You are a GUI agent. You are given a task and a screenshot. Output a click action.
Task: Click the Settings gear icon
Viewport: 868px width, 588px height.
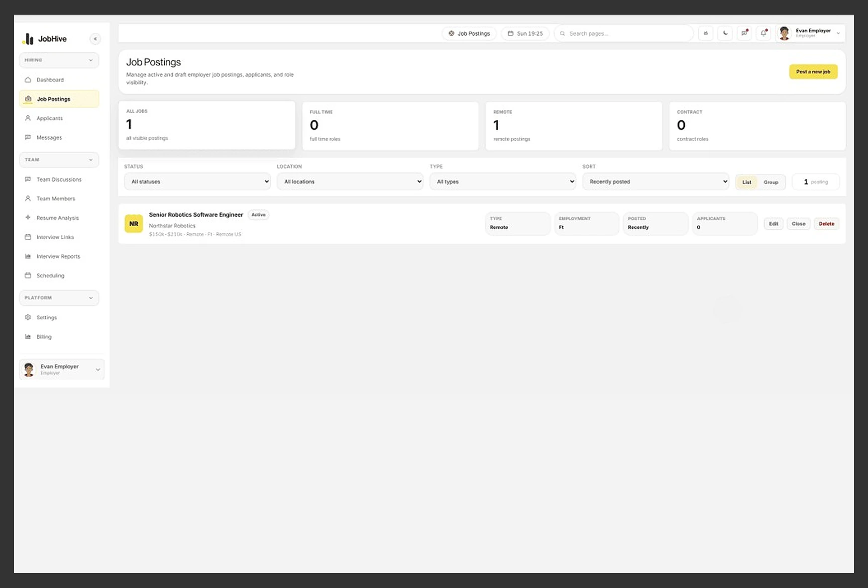pyautogui.click(x=28, y=317)
